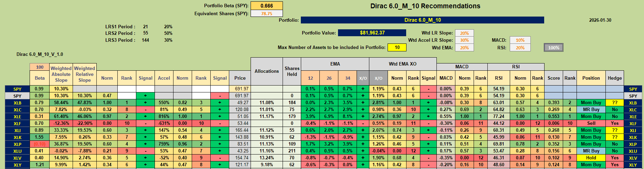Select the XLV price 154.74
This screenshot has width=644, height=169.
pos(240,158)
